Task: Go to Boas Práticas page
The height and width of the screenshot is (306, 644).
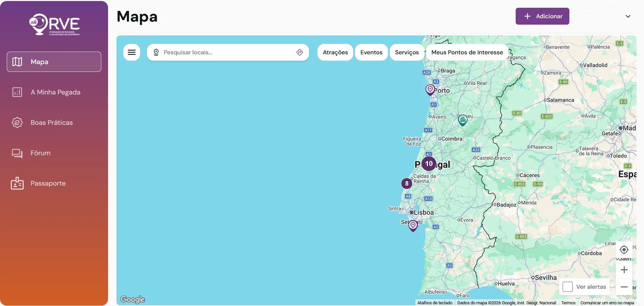Action: pyautogui.click(x=54, y=122)
